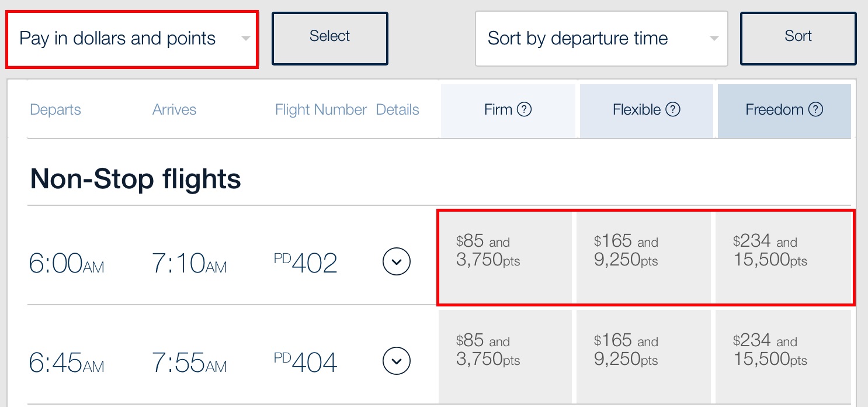
Task: Expand details for flight PD402
Action: coord(397,262)
